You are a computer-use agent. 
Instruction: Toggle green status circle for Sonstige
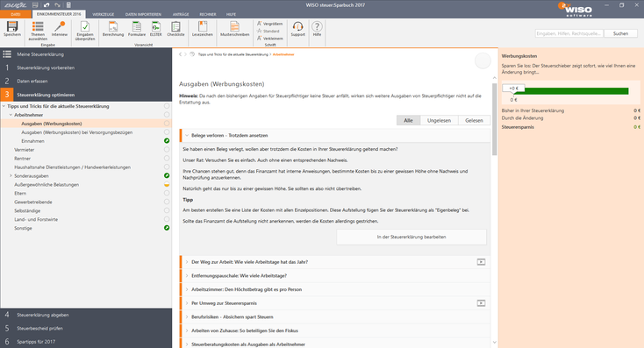pos(167,228)
